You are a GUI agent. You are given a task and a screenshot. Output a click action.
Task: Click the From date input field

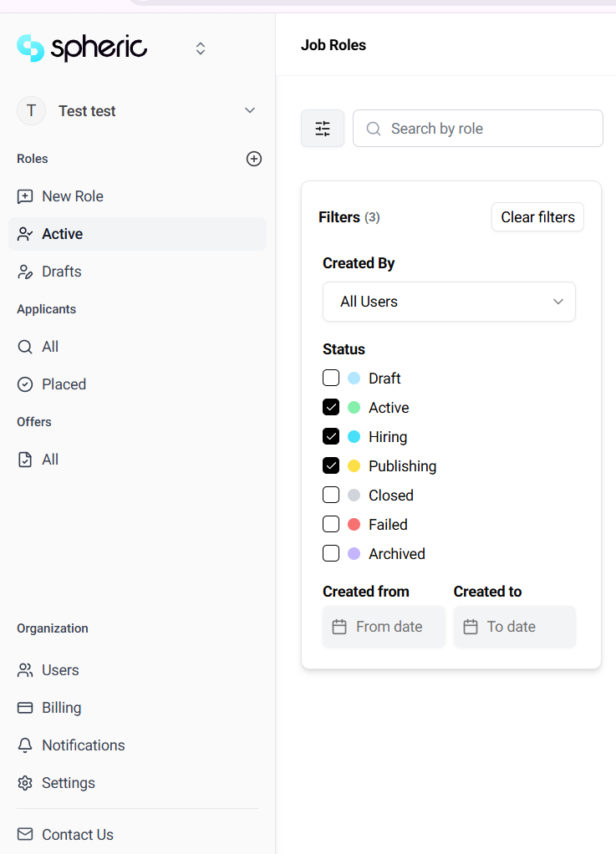384,627
